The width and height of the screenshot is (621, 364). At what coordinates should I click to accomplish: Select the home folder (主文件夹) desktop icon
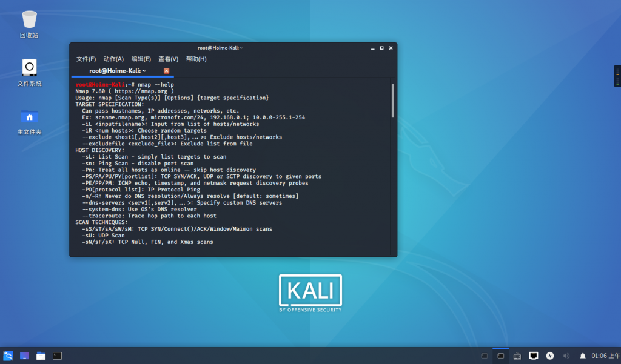(29, 122)
